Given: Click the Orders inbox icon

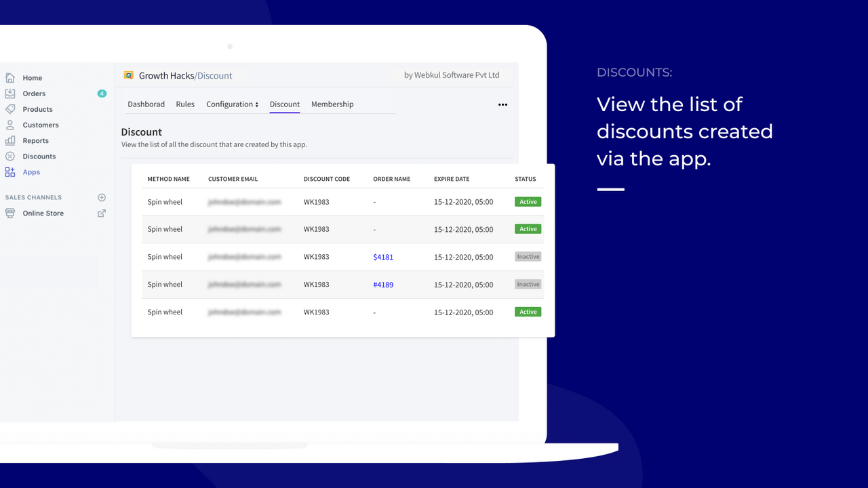Looking at the screenshot, I should point(10,94).
